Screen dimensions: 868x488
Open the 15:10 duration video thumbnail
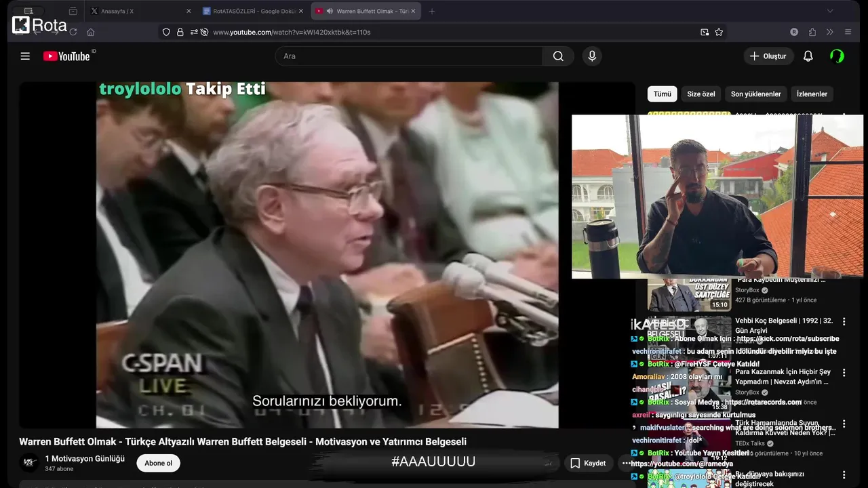[689, 295]
